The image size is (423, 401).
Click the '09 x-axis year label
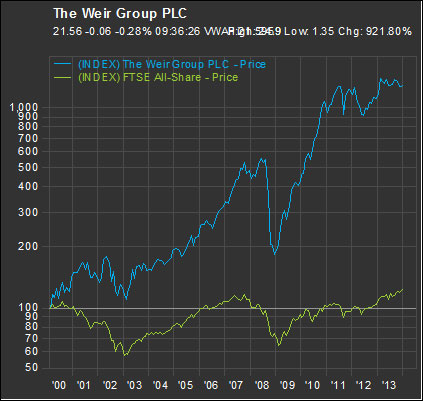click(287, 386)
